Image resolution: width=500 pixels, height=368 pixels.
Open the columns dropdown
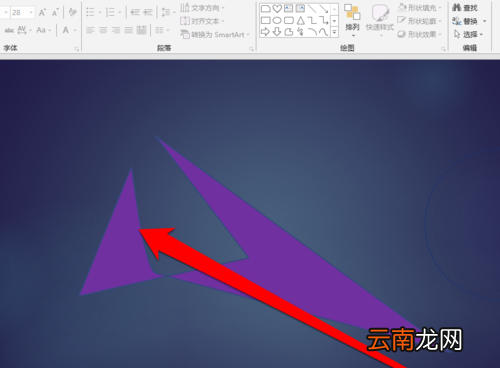click(162, 30)
